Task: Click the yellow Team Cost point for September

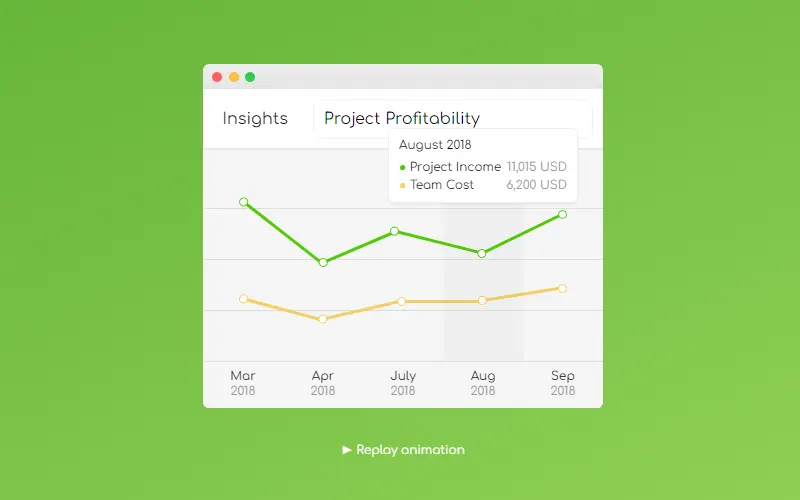Action: pyautogui.click(x=562, y=288)
